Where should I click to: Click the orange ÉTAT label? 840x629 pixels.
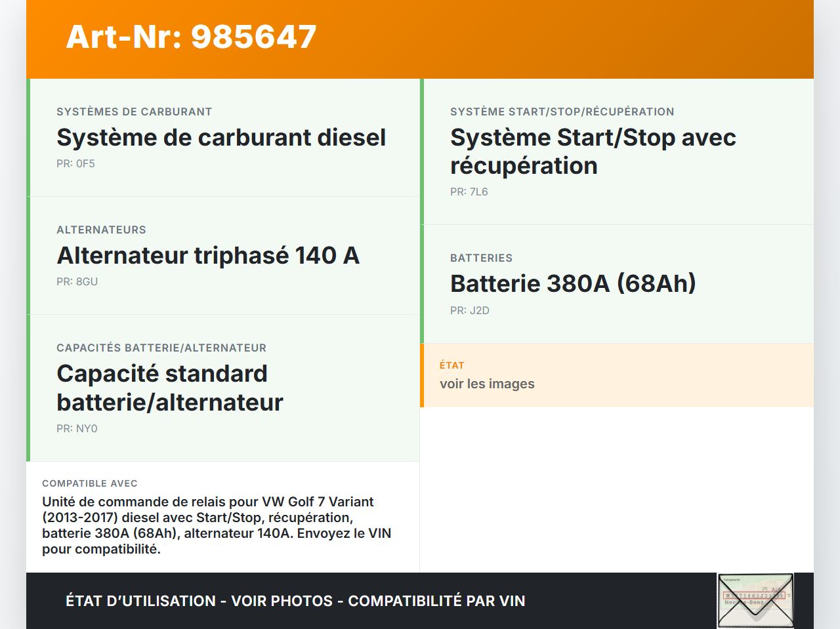(451, 365)
